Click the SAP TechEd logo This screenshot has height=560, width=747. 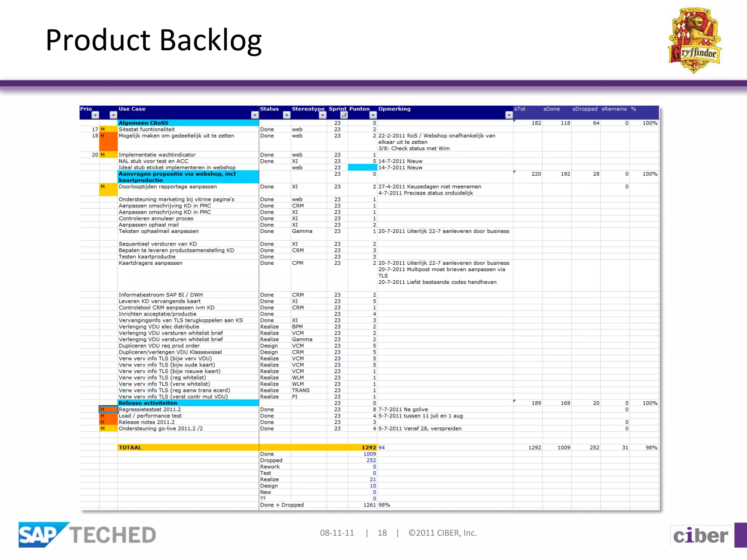88,534
